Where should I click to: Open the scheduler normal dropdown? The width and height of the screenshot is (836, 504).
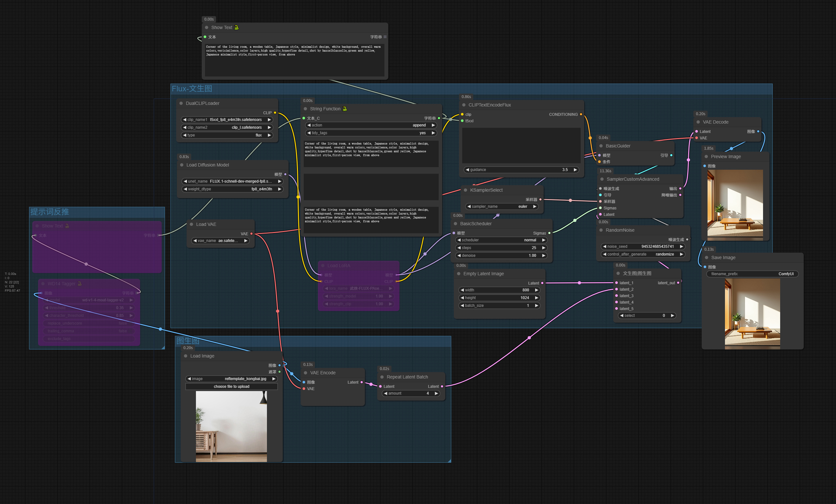coord(501,240)
